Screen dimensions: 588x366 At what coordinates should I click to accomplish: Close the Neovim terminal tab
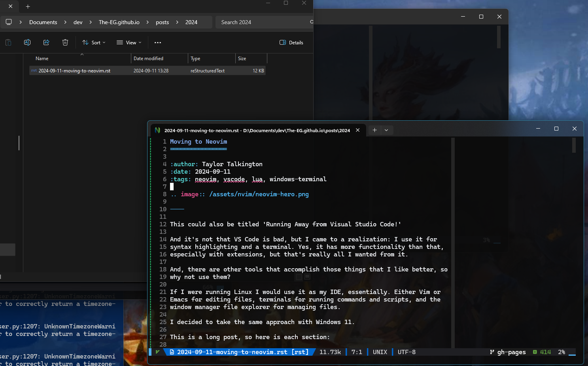pos(358,130)
